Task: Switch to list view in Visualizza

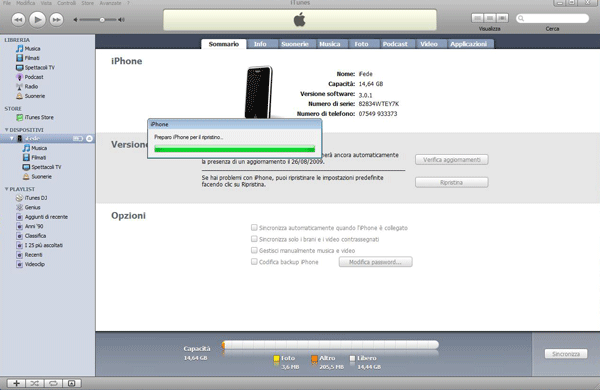Action: tap(477, 18)
